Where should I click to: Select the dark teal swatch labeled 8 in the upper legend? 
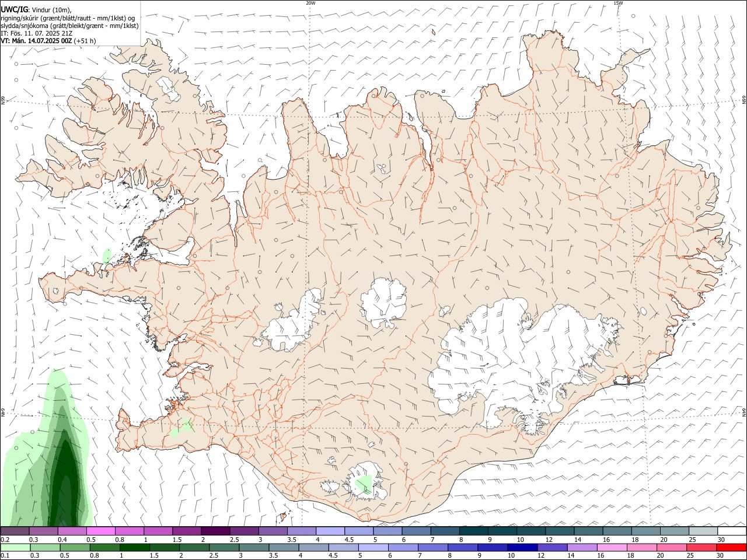point(474,531)
